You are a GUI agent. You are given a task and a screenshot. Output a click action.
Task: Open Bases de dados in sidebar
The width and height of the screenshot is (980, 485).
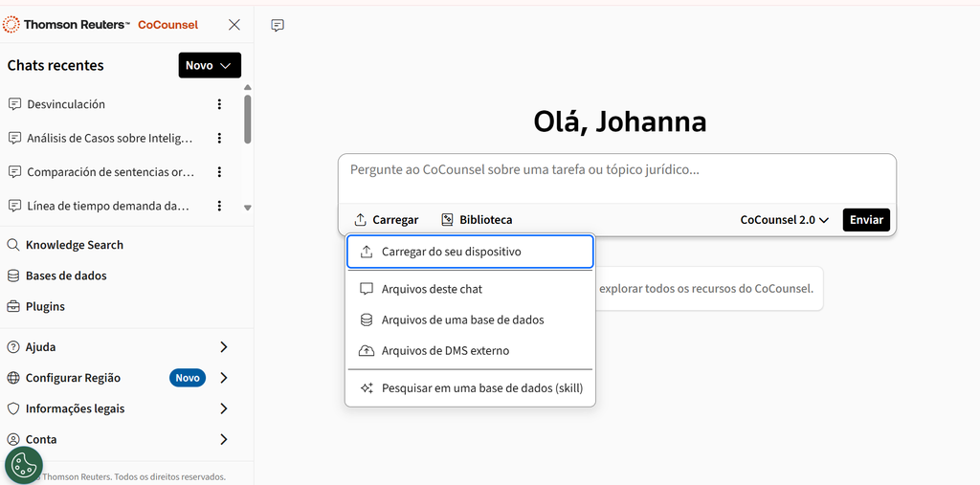click(65, 276)
